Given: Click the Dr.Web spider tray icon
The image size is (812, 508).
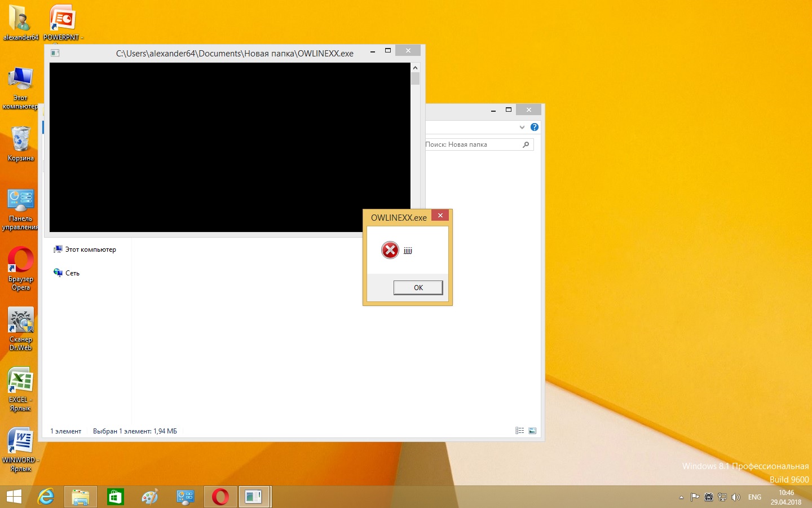Looking at the screenshot, I should point(709,497).
